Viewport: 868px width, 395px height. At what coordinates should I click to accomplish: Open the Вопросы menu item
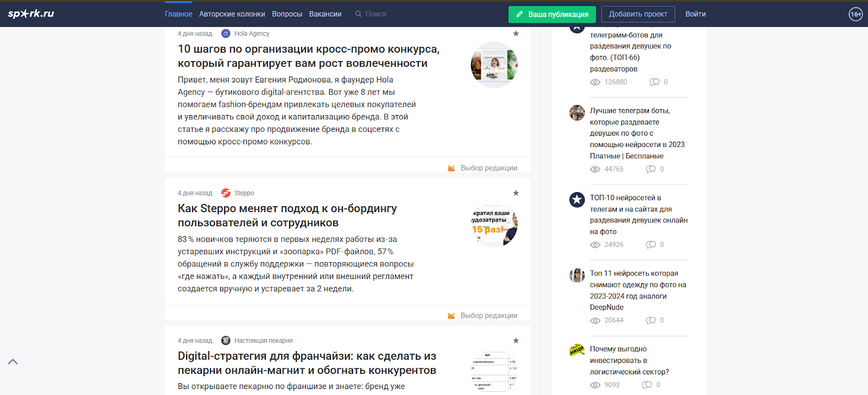[x=287, y=14]
